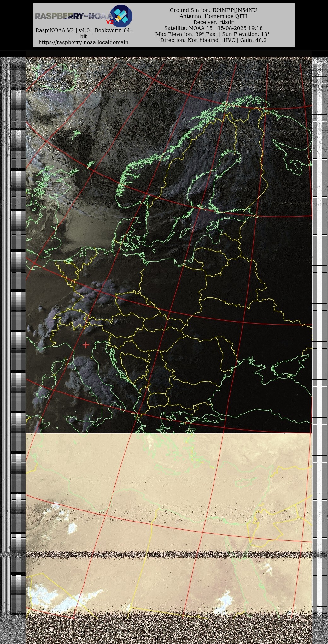The height and width of the screenshot is (644, 328).
Task: Select the 'Max Elevation: 39° East' line
Action: (187, 34)
